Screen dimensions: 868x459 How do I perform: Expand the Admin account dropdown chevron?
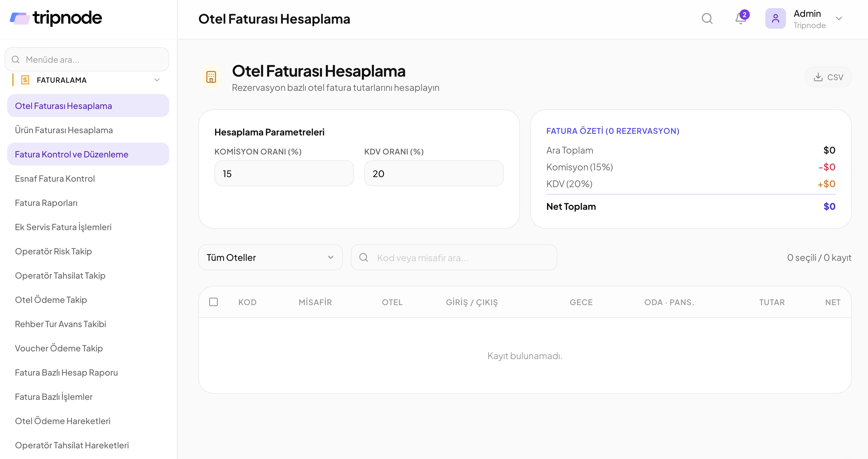point(839,18)
